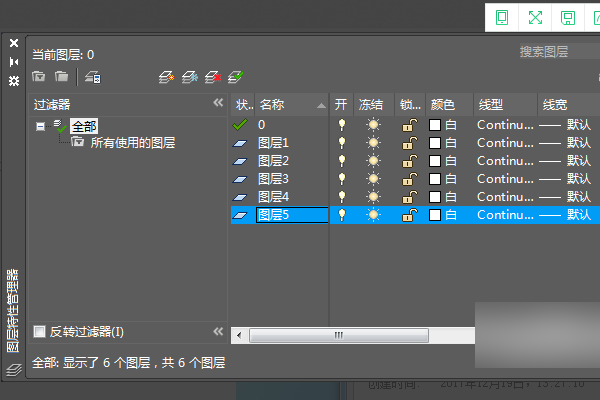Open linetype for layer 图层1
This screenshot has height=400, width=600.
505,143
